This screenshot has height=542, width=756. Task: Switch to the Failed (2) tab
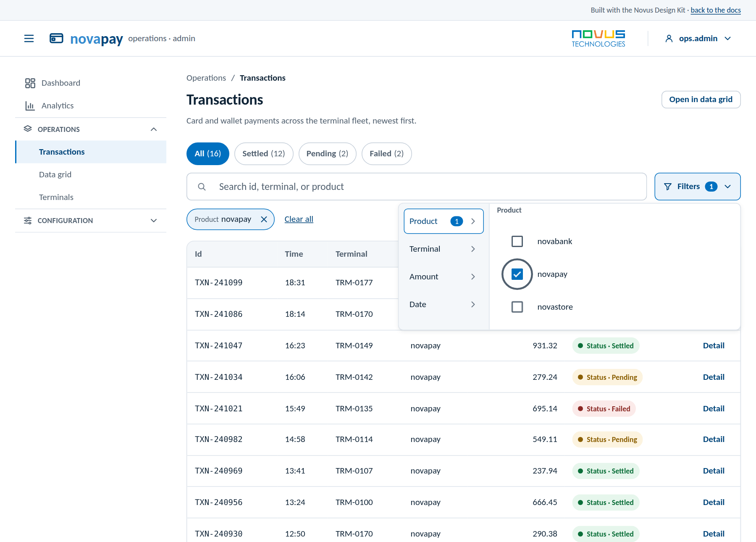(x=386, y=154)
